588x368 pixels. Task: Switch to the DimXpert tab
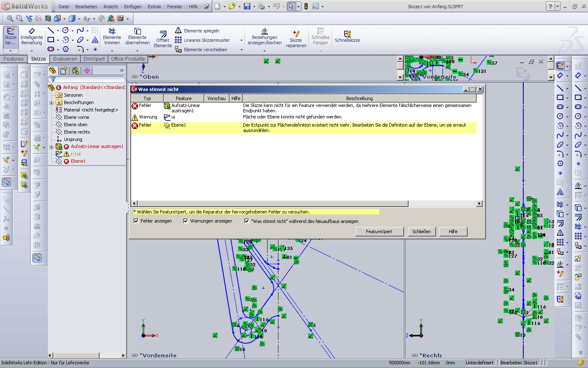pos(94,59)
